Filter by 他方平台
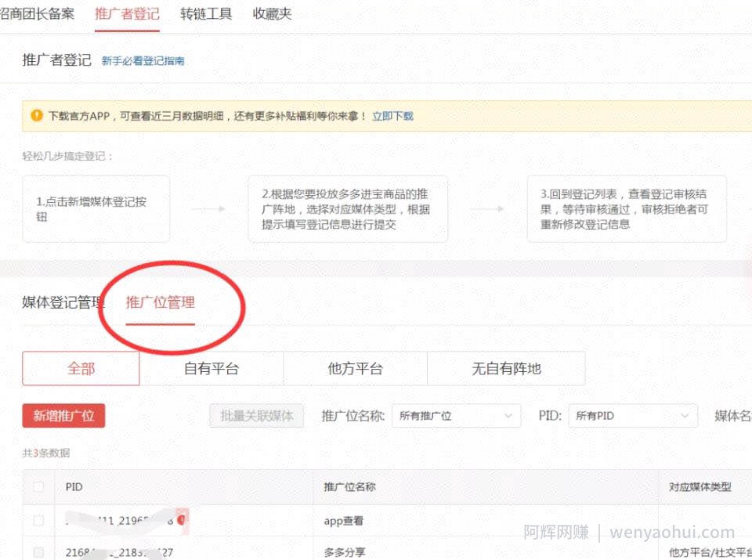The width and height of the screenshot is (752, 560). click(x=355, y=368)
